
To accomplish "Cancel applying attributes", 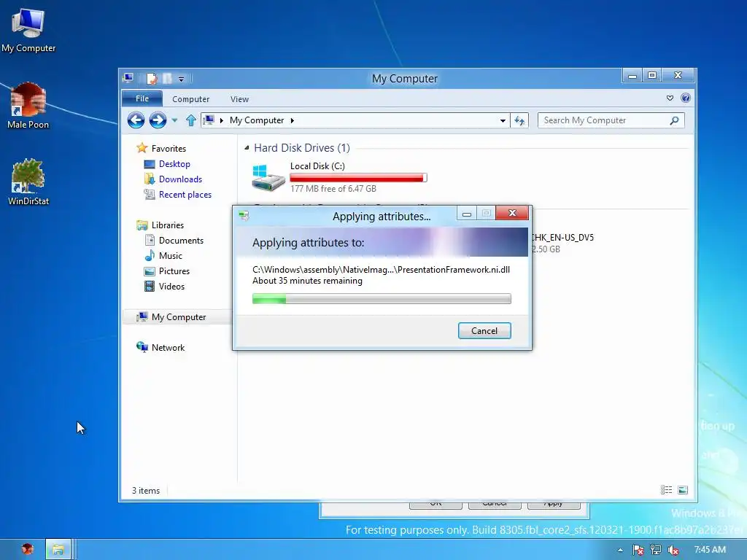I will coord(484,331).
